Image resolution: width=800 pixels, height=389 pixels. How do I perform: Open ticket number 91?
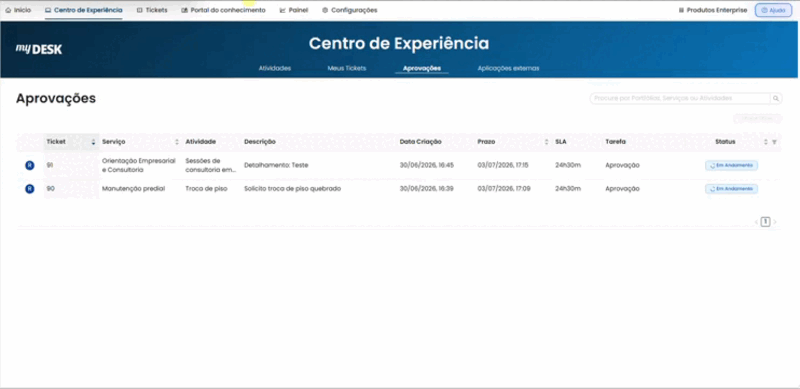point(49,165)
